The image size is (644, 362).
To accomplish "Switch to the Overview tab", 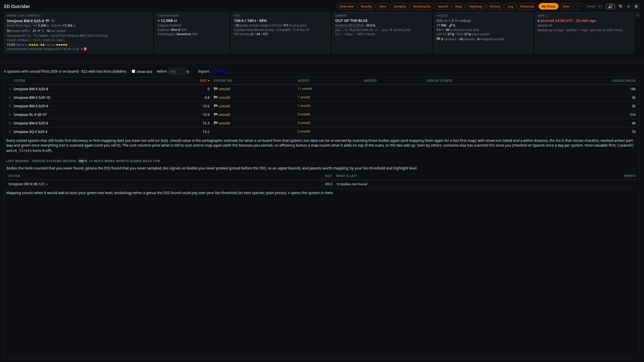I will click(346, 6).
